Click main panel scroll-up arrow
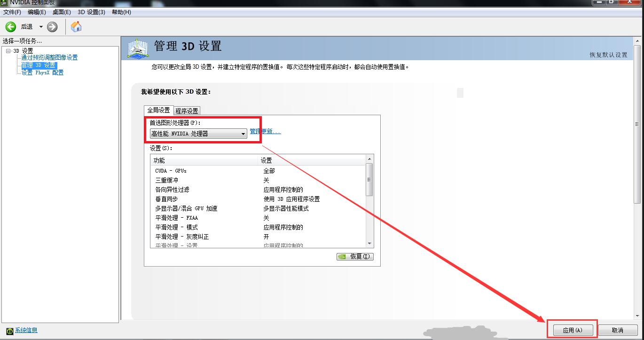Image resolution: width=644 pixels, height=340 pixels. (637, 41)
